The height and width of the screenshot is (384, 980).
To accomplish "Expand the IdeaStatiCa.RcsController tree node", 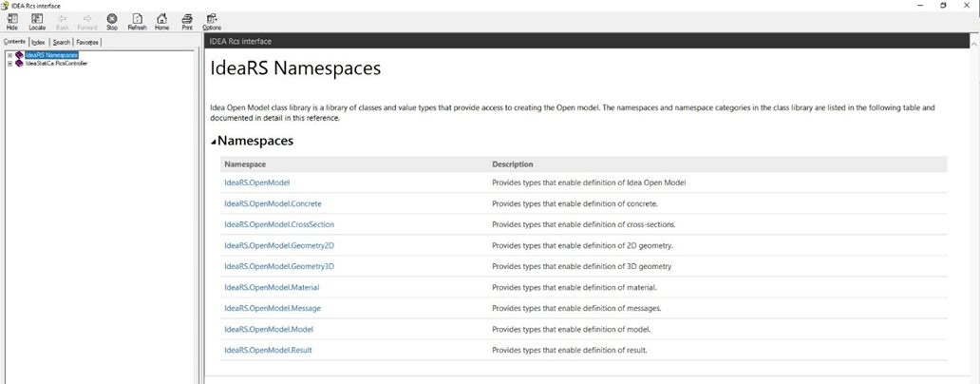I will (9, 64).
